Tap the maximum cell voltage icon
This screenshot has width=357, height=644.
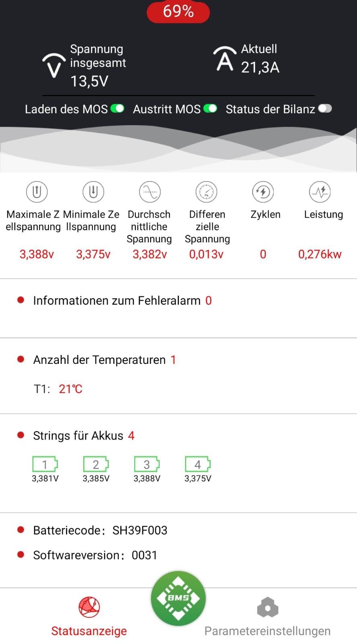(x=37, y=192)
